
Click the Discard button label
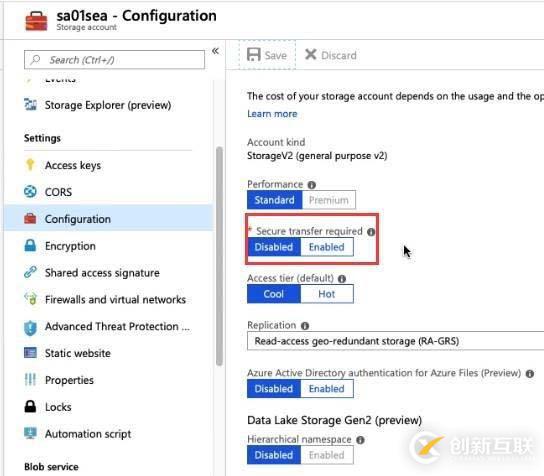pos(339,55)
